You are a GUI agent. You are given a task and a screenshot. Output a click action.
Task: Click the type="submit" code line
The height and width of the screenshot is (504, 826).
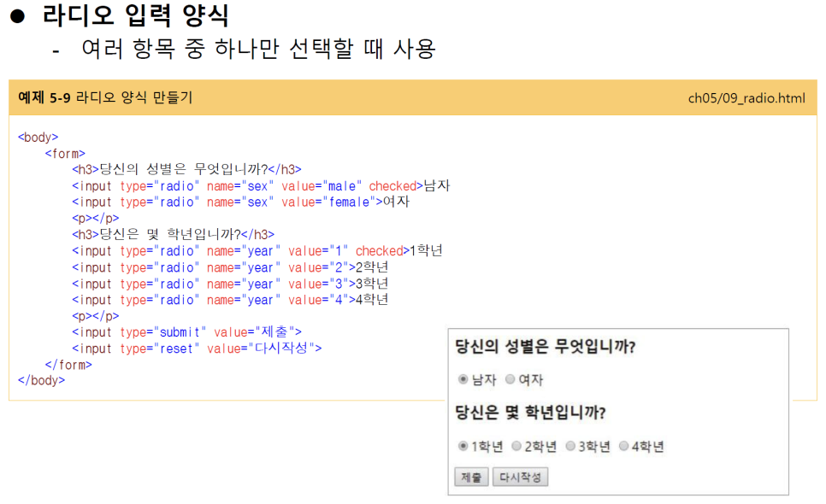click(x=187, y=332)
